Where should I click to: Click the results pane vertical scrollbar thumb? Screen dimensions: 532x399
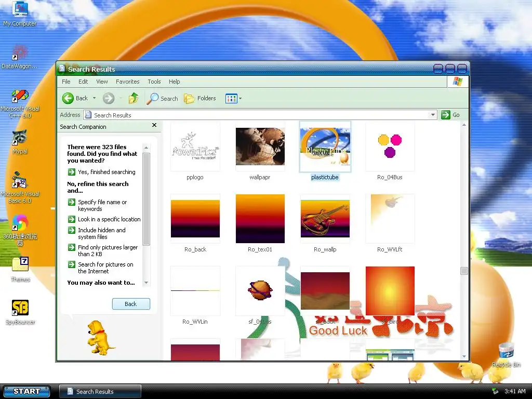(x=464, y=271)
